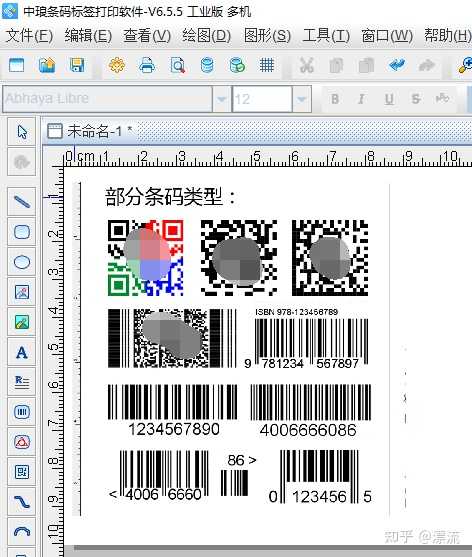Click the save document icon
This screenshot has width=472, height=557.
tap(77, 65)
